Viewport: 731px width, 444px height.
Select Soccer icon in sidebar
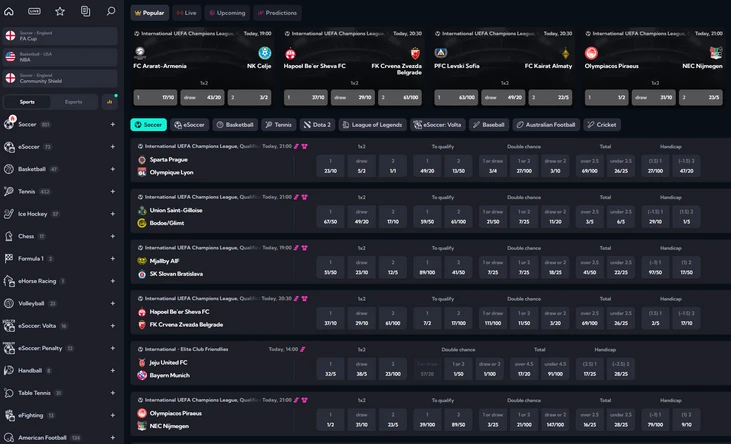pyautogui.click(x=9, y=124)
